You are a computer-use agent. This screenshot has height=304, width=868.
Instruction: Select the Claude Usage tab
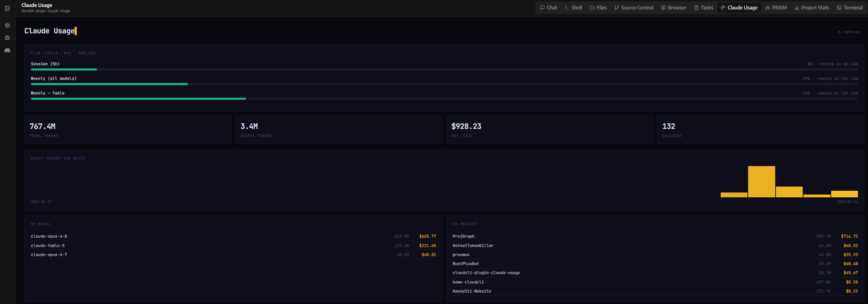point(739,8)
